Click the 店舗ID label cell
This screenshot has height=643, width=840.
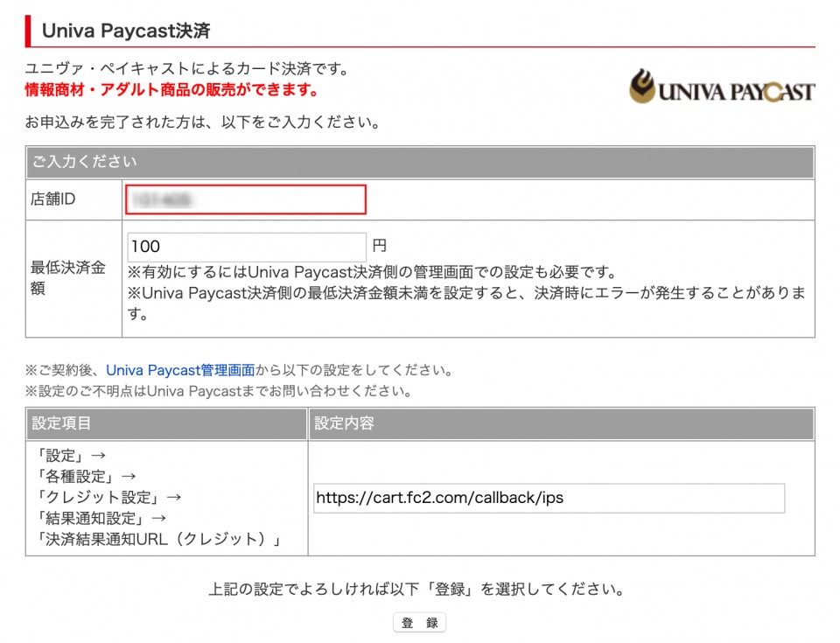click(x=73, y=199)
